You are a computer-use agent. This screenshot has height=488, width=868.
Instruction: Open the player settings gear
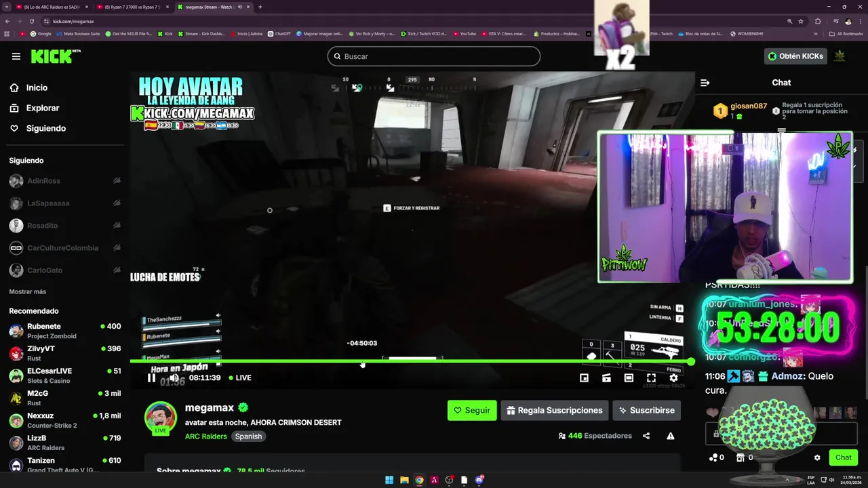(x=673, y=378)
